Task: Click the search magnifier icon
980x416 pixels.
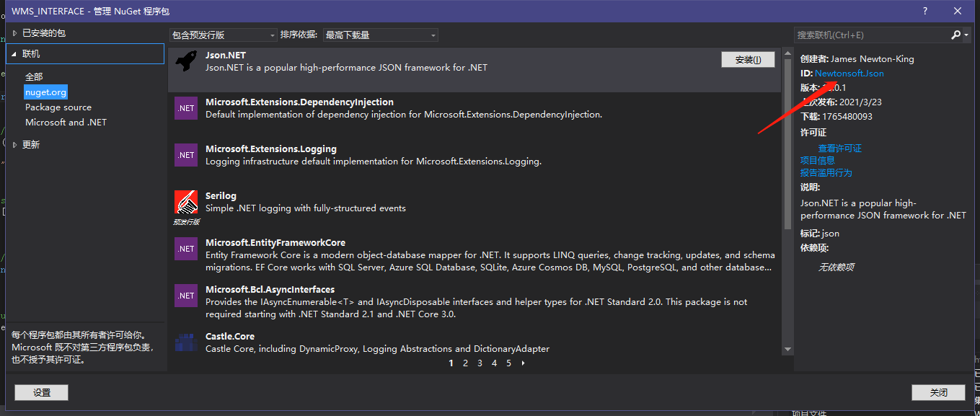Action: click(956, 35)
